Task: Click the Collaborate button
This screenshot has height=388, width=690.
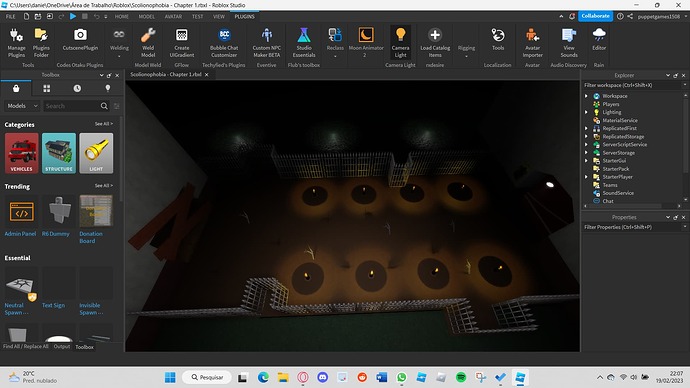Action: [x=595, y=16]
